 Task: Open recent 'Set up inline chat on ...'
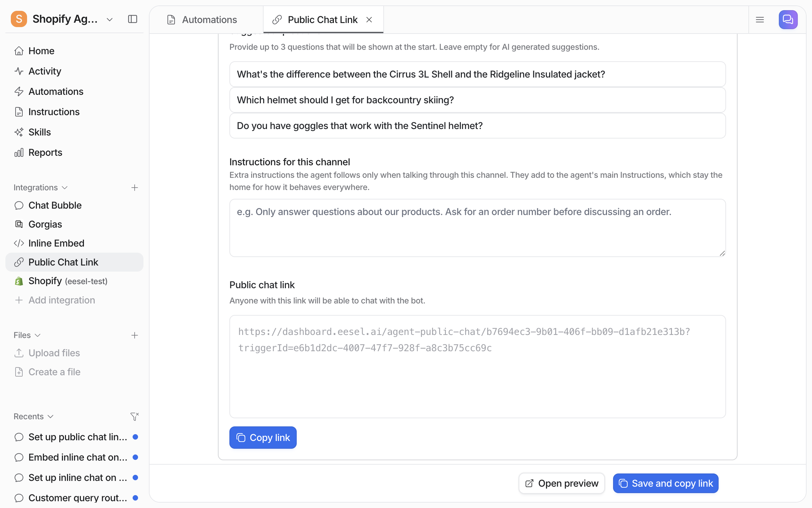coord(74,478)
